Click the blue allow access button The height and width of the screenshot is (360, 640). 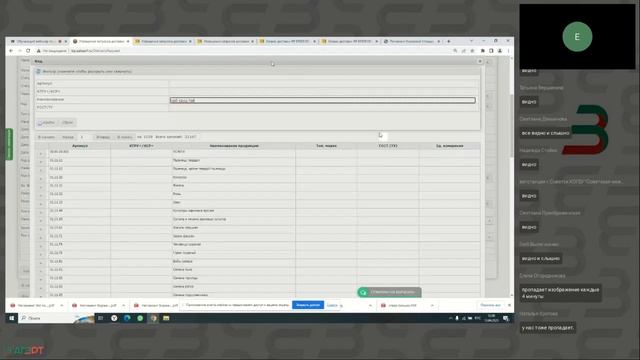(308, 305)
